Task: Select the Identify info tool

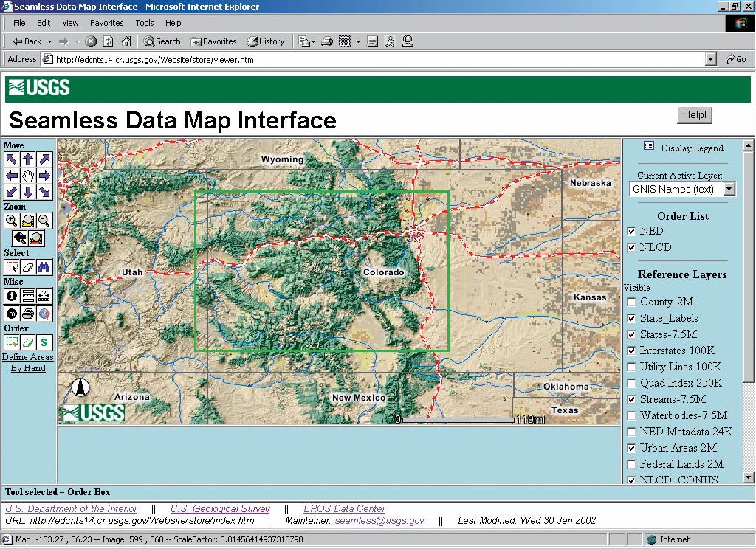Action: coord(12,296)
